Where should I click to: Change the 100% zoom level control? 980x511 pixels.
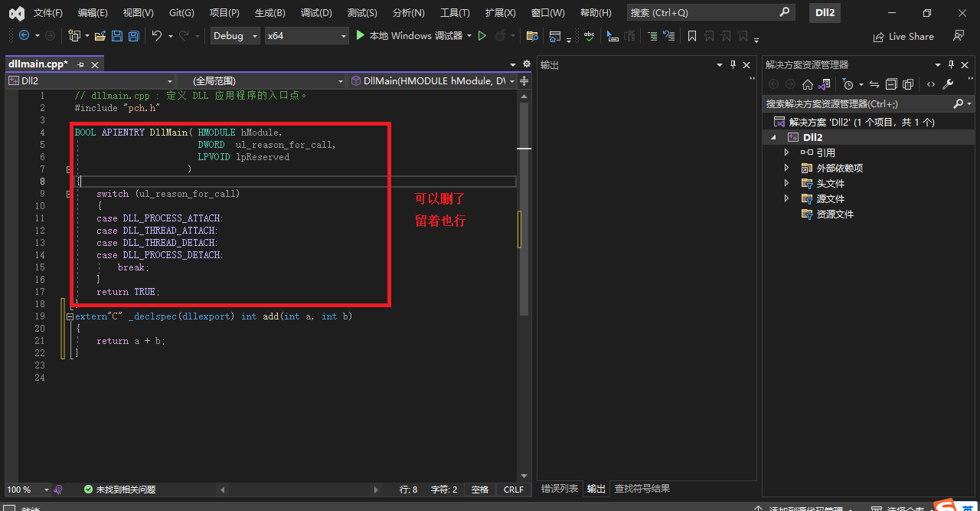pos(24,489)
